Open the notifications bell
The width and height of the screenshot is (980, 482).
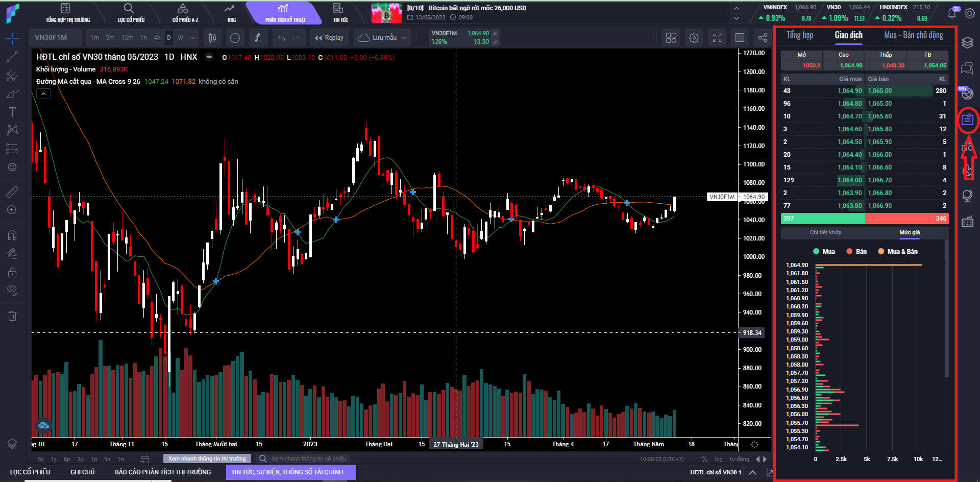click(x=952, y=13)
